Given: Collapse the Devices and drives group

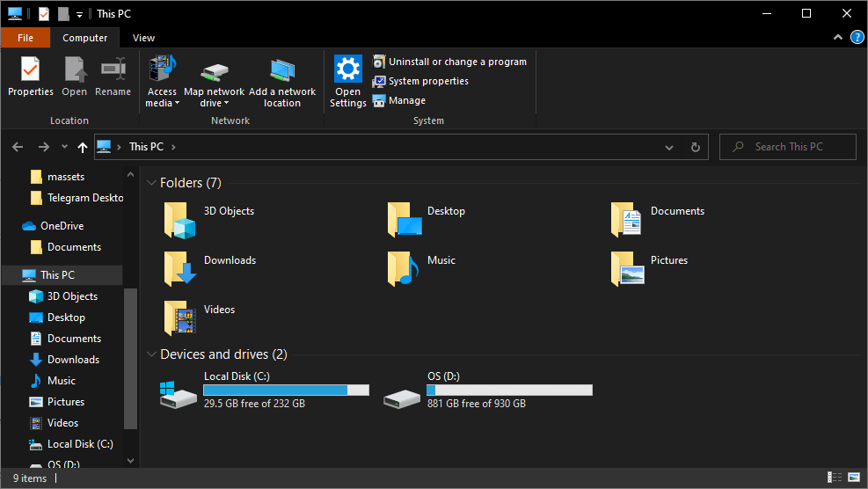Looking at the screenshot, I should click(x=151, y=354).
